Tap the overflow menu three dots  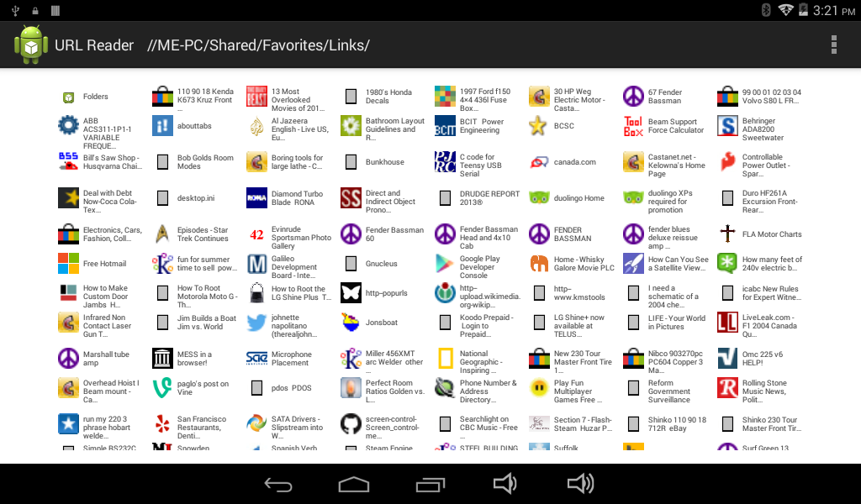point(833,45)
